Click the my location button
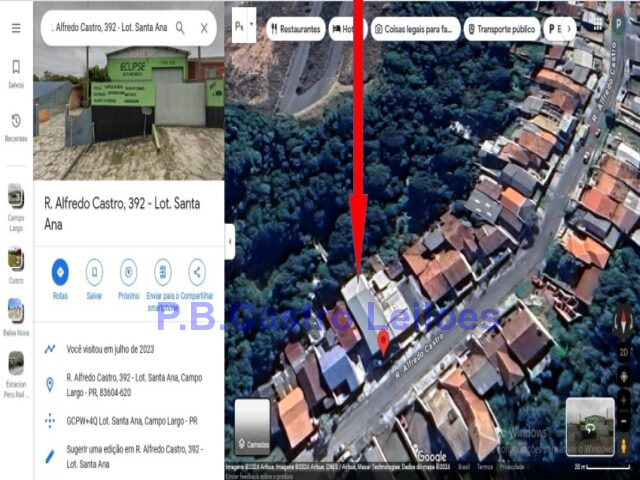This screenshot has width=640, height=480. [x=624, y=376]
